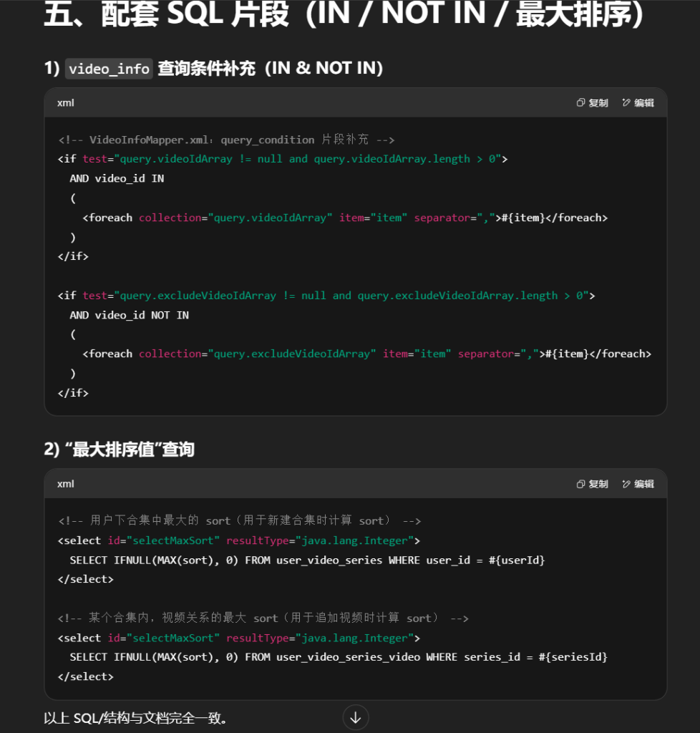Click the comment "用户下合集中最大的 sort"
Screen dimensions: 700x733
(x=239, y=520)
